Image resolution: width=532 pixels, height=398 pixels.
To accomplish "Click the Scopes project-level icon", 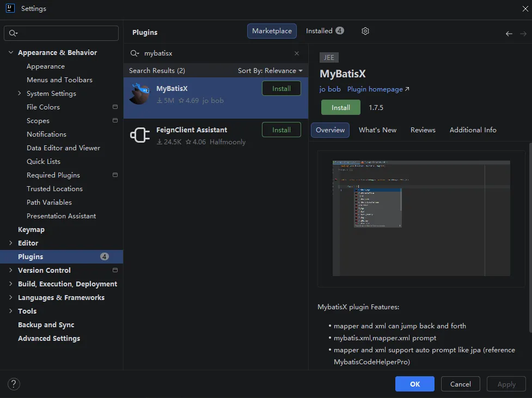I will point(115,120).
